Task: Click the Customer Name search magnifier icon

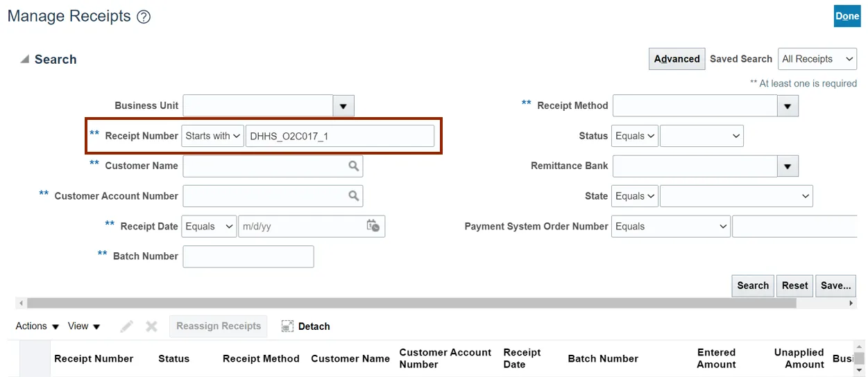Action: tap(354, 166)
